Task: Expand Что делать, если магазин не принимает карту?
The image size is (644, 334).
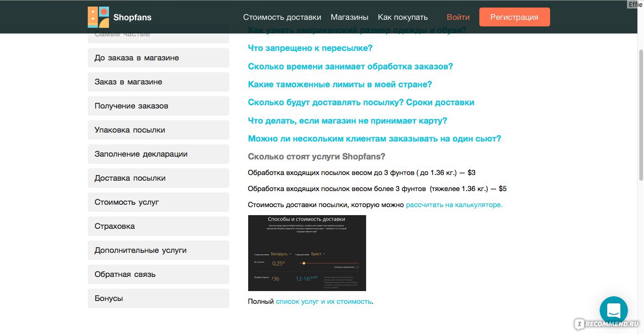Action: click(348, 121)
